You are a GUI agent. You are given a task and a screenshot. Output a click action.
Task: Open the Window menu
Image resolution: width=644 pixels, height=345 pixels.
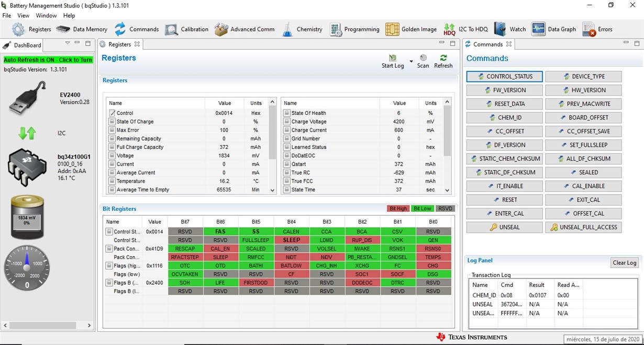click(x=46, y=16)
